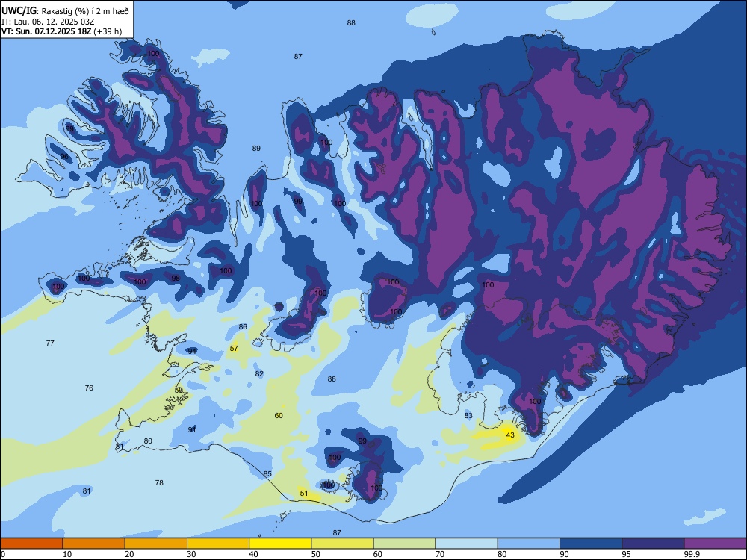Screen dimensions: 747x560
Task: Click the light orange 20–30 legend swatch
Action: [x=156, y=544]
